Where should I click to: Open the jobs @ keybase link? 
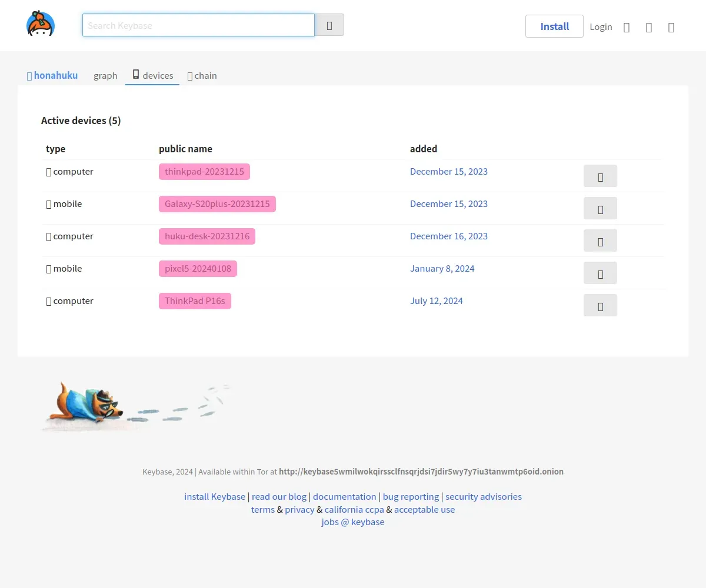tap(353, 522)
